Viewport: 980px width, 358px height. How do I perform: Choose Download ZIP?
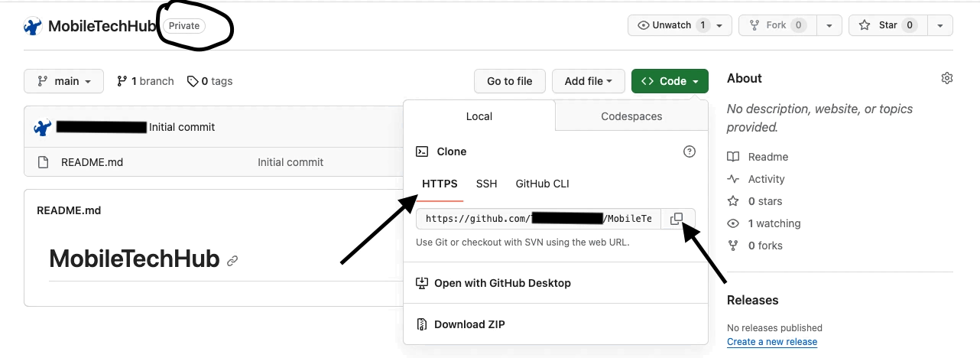point(461,324)
